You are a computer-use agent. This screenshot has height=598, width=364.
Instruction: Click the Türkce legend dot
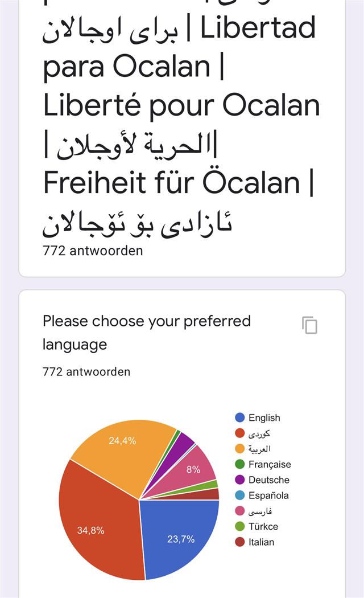240,526
